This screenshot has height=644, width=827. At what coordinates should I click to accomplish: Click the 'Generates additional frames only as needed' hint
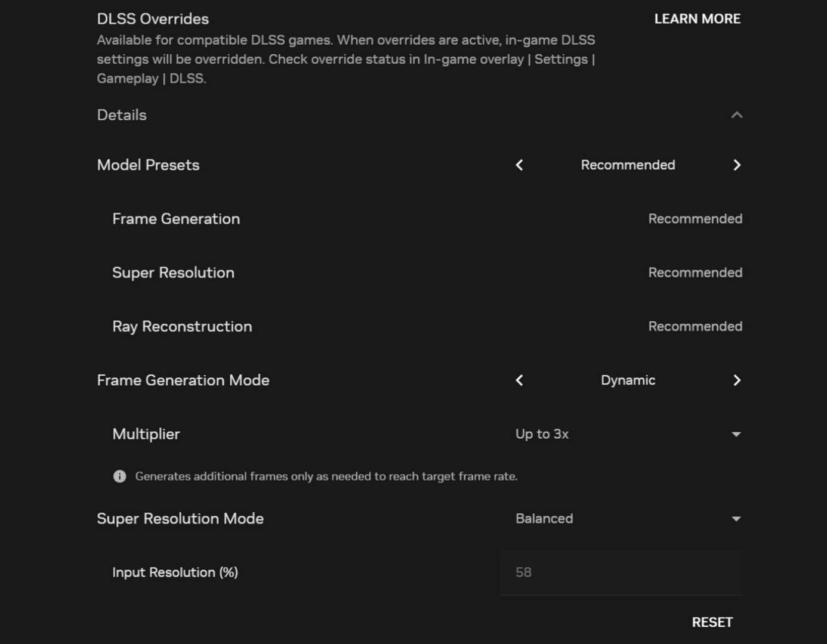[x=326, y=476]
